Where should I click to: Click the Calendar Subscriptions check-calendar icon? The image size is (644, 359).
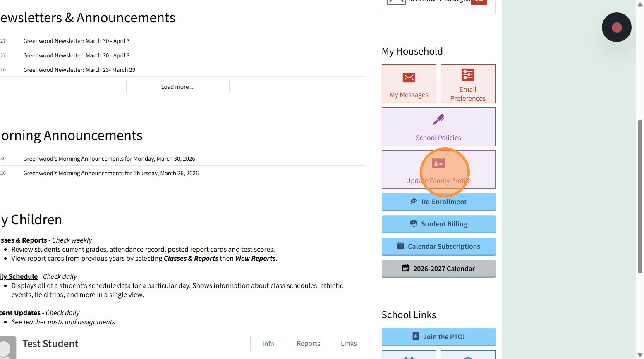point(400,246)
